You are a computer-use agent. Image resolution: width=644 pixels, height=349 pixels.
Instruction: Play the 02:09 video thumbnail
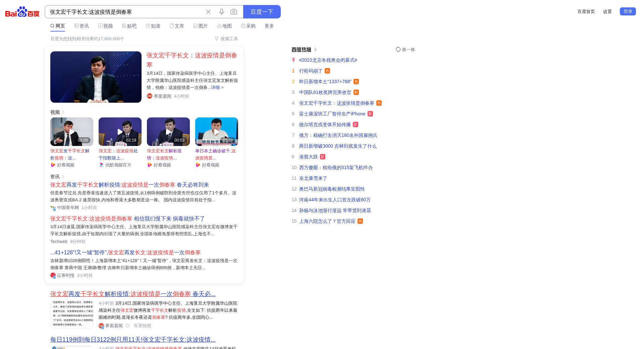coord(72,132)
